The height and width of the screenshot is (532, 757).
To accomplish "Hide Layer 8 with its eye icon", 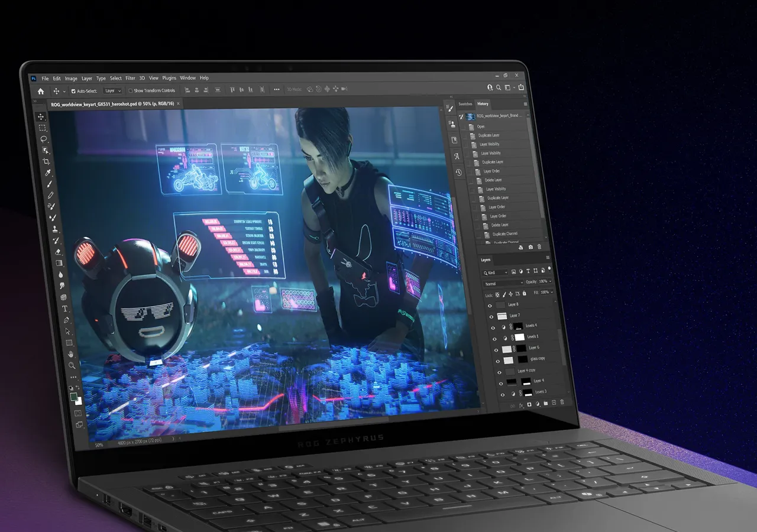I will click(490, 306).
